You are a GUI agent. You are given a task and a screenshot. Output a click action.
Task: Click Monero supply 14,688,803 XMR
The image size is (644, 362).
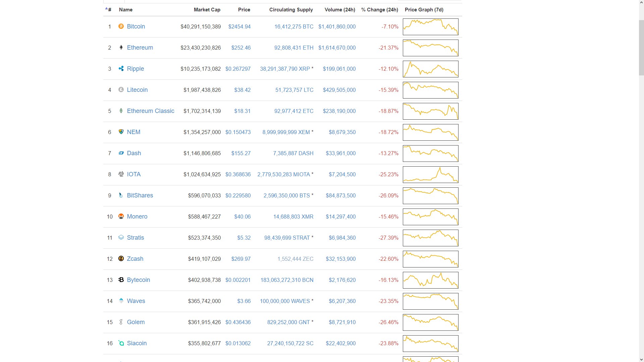pos(293,217)
